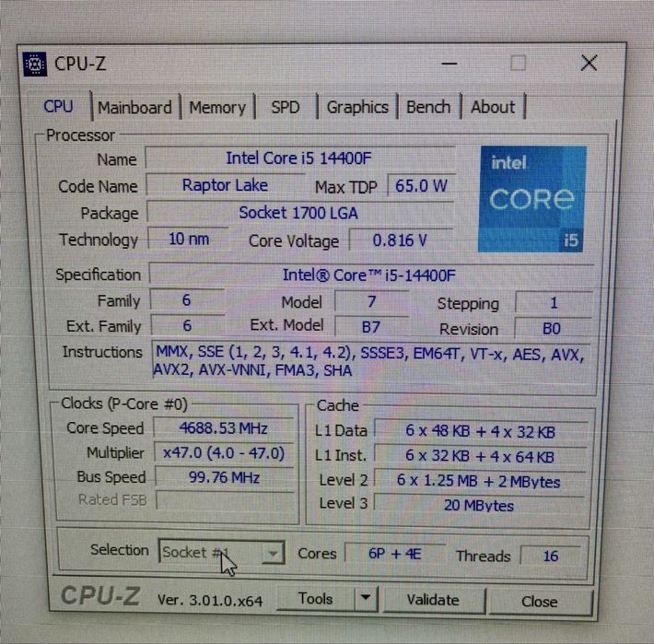Click the Core Voltage value 0.816 V
The image size is (654, 644).
click(401, 240)
